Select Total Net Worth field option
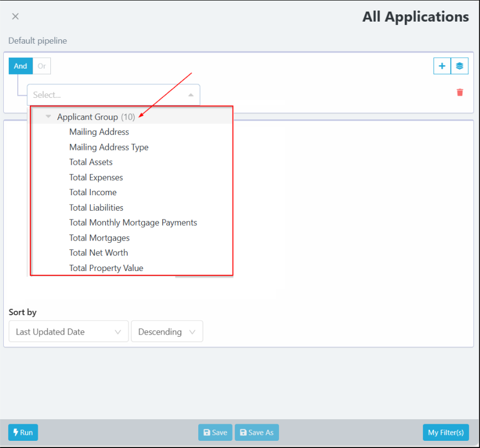 (x=99, y=253)
